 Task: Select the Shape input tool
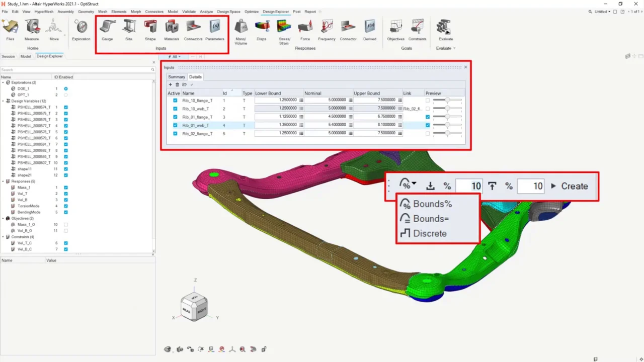pyautogui.click(x=150, y=30)
